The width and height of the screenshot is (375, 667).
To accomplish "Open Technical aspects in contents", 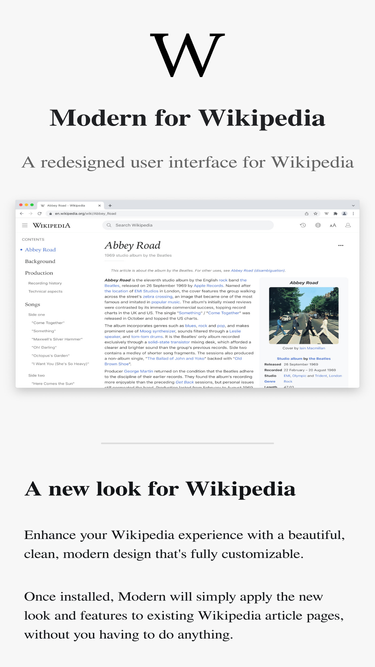I will tap(45, 291).
